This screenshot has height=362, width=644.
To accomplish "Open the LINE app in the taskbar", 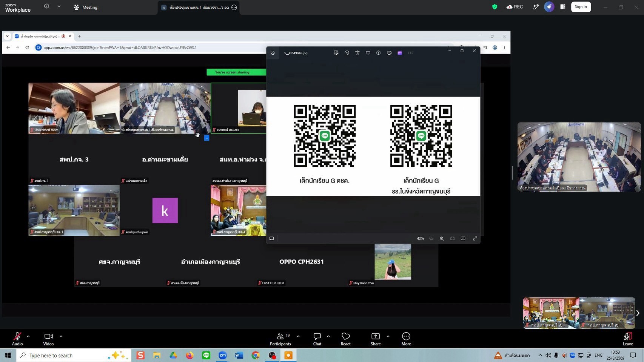I will point(206,355).
